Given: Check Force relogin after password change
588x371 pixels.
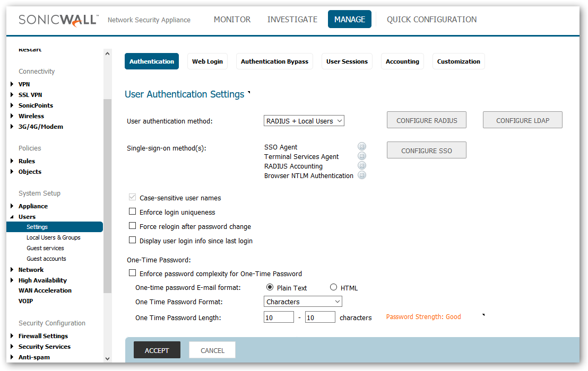Looking at the screenshot, I should 132,226.
